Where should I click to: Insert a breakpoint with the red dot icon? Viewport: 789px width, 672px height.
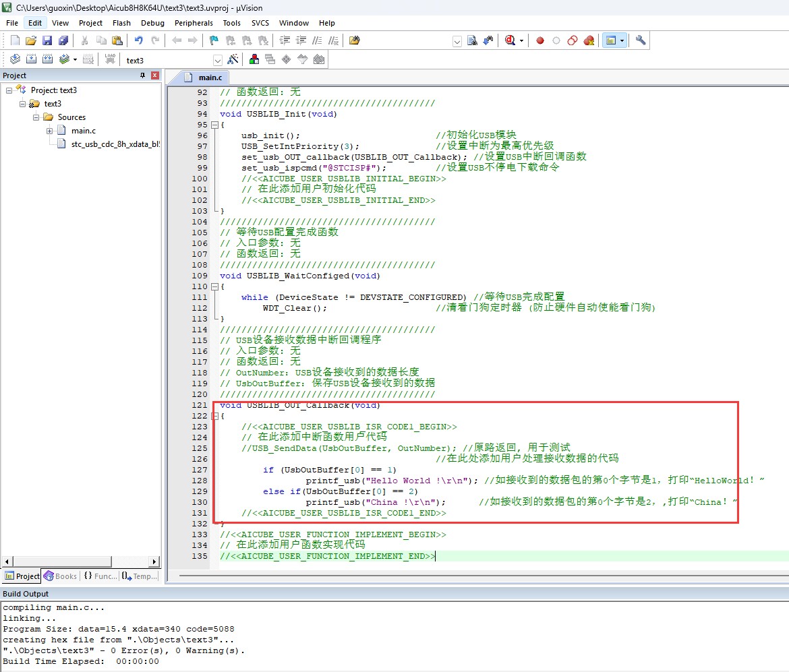pyautogui.click(x=540, y=40)
